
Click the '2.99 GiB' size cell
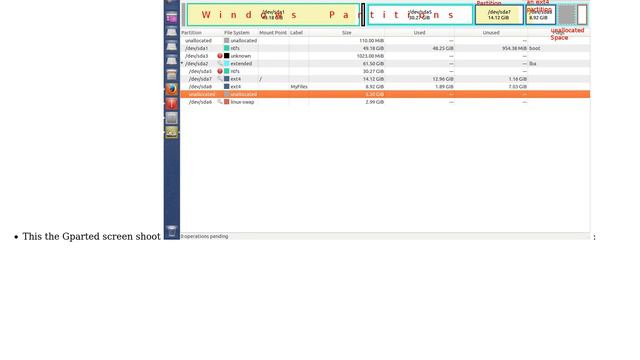[x=375, y=102]
